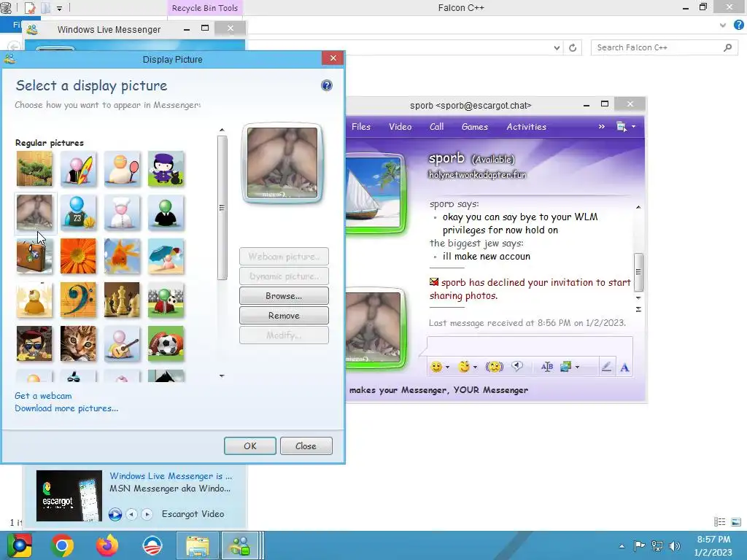Click sporb's sailboat display picture
The image size is (747, 560).
(373, 192)
